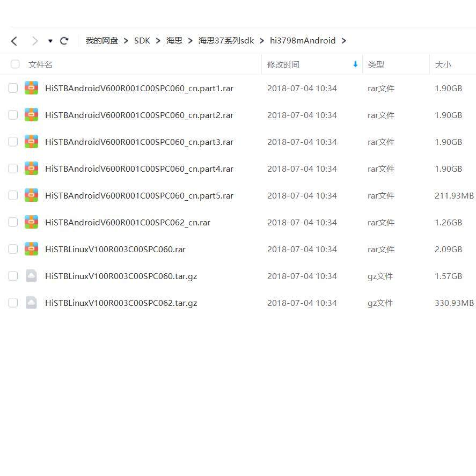Expand chevron after 海思37系列sdk
This screenshot has height=476, width=476.
click(262, 41)
